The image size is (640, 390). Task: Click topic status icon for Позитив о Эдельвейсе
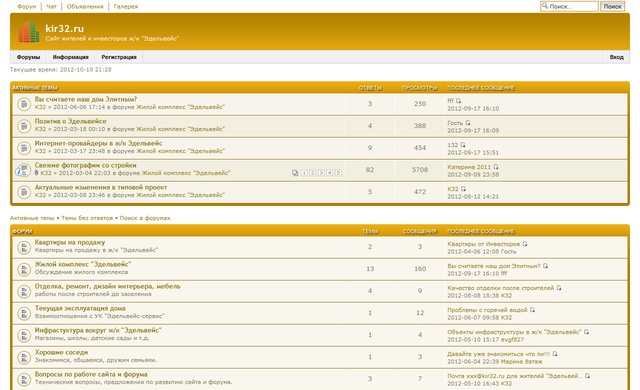tap(24, 126)
